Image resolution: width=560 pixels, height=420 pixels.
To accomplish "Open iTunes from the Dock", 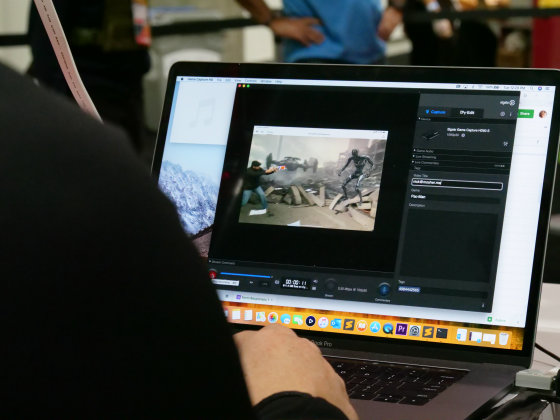I will (323, 322).
